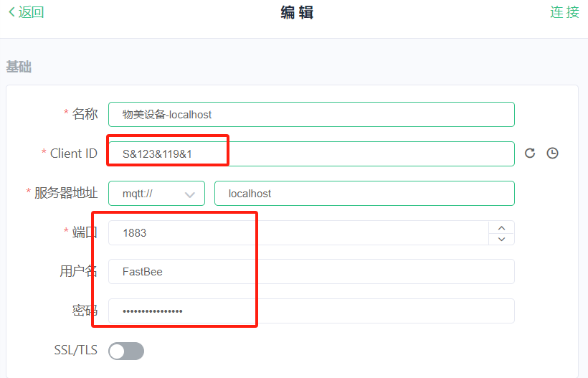Focus the 密码 password field
This screenshot has height=378, width=588.
(311, 311)
